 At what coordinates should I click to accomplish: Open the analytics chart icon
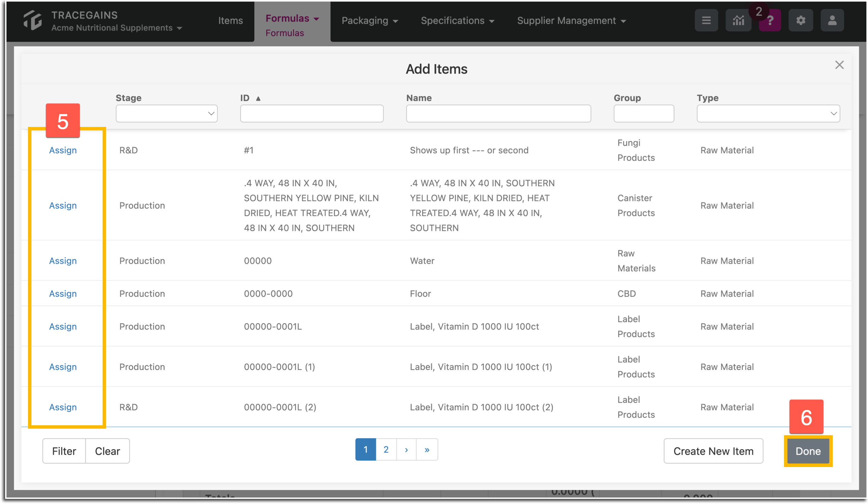tap(738, 21)
